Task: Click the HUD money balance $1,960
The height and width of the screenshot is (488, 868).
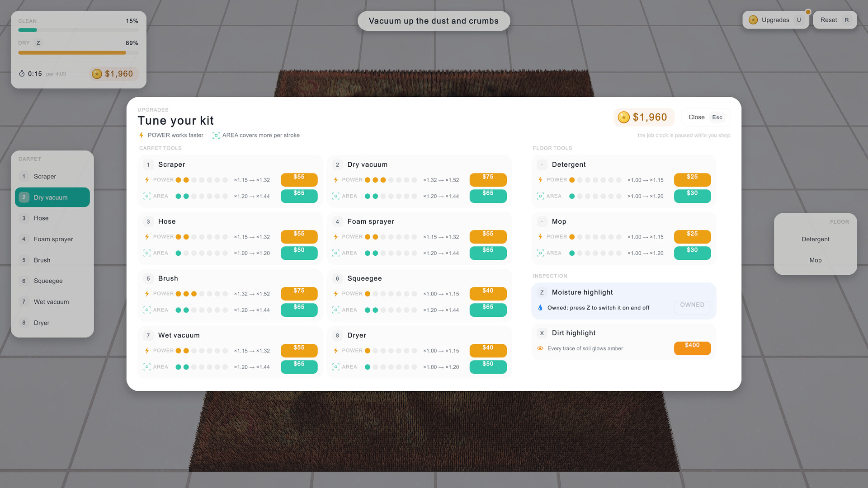Action: 113,74
